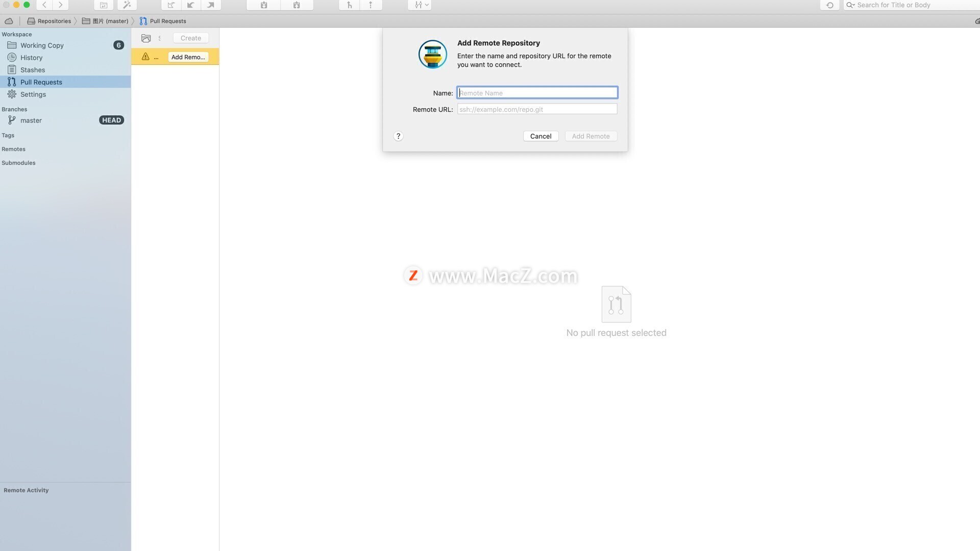
Task: Click the help question mark icon
Action: (x=398, y=136)
